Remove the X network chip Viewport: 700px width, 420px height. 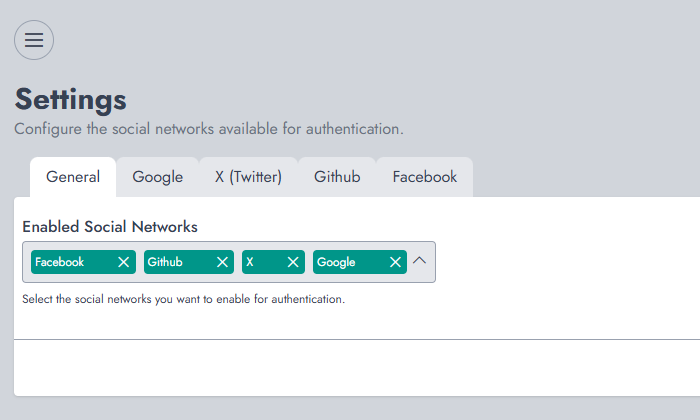(293, 262)
